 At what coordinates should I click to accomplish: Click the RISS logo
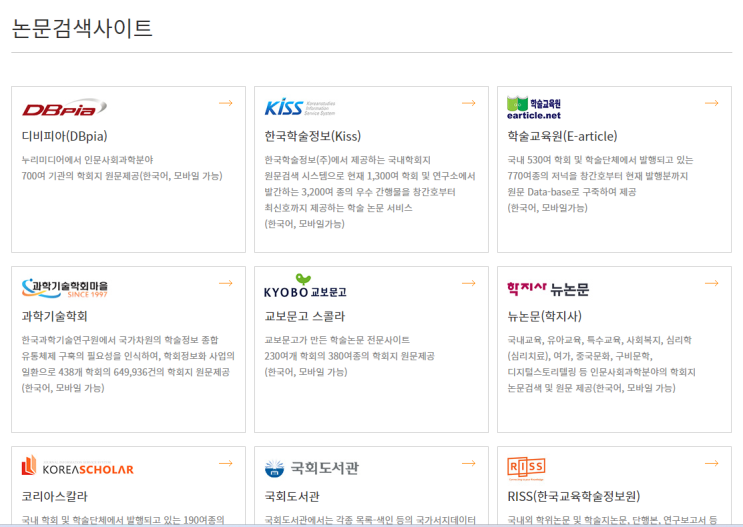coord(526,468)
